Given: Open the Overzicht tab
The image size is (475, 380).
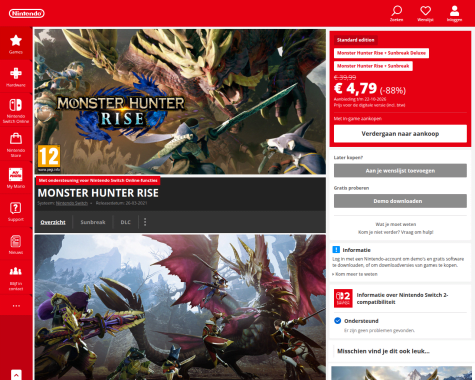Looking at the screenshot, I should (x=53, y=222).
